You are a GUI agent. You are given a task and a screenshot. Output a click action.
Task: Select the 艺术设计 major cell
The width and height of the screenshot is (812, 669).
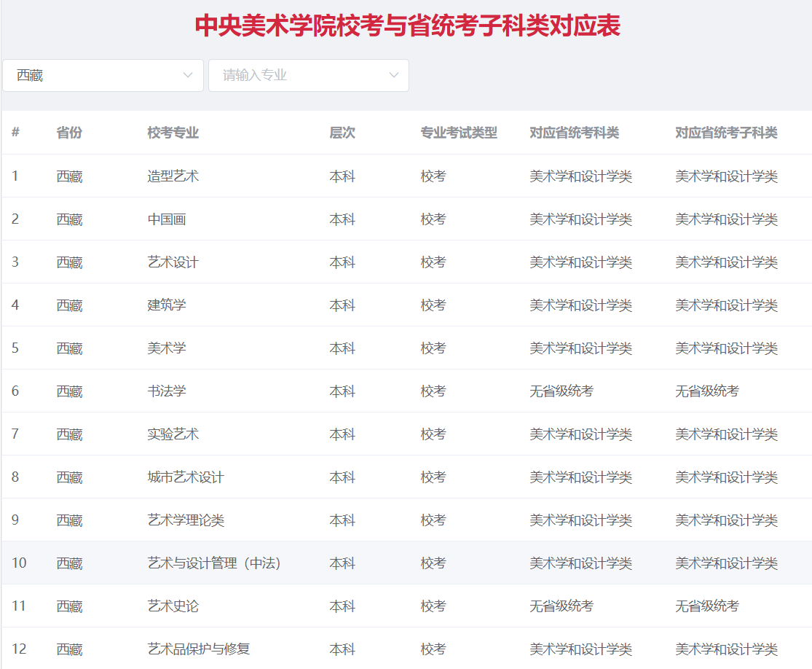pyautogui.click(x=173, y=262)
